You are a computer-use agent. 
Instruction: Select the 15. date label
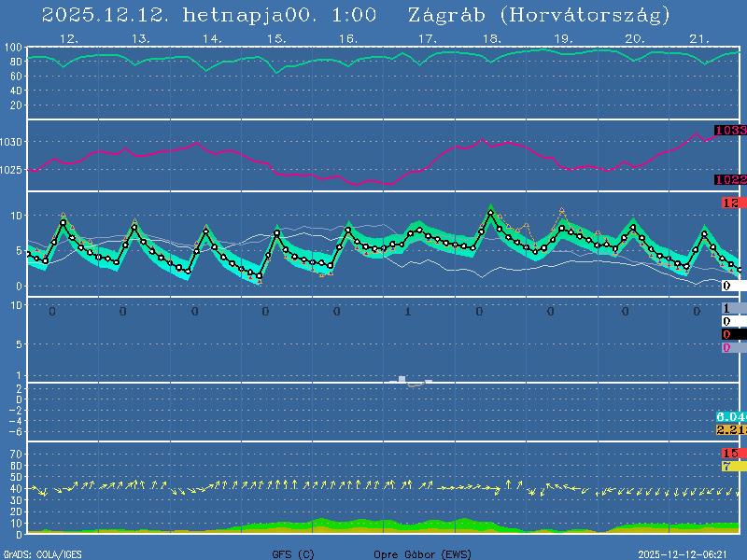[276, 38]
